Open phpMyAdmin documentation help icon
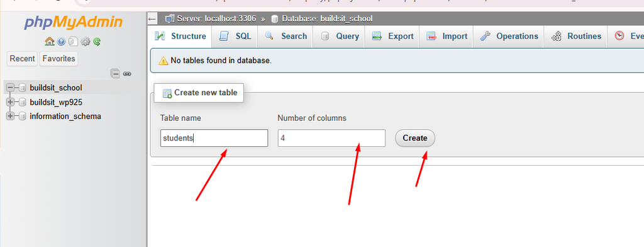The width and height of the screenshot is (644, 247). coord(61,42)
